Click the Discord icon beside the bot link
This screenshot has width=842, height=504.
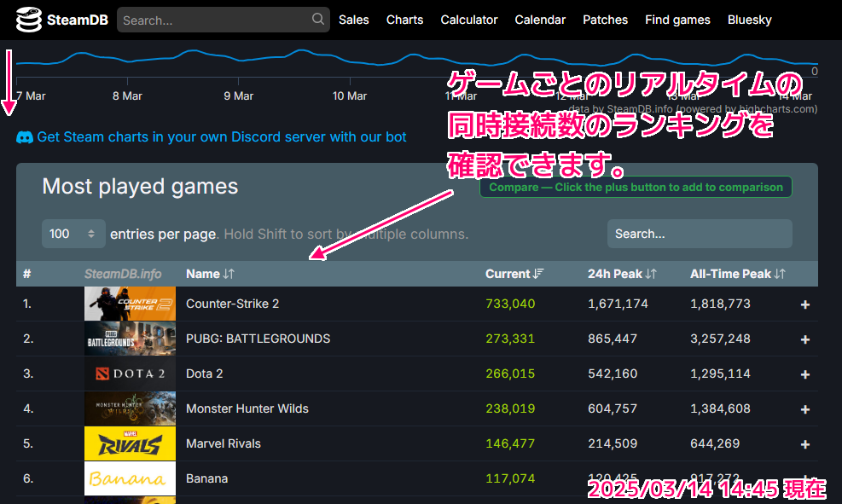(x=25, y=137)
